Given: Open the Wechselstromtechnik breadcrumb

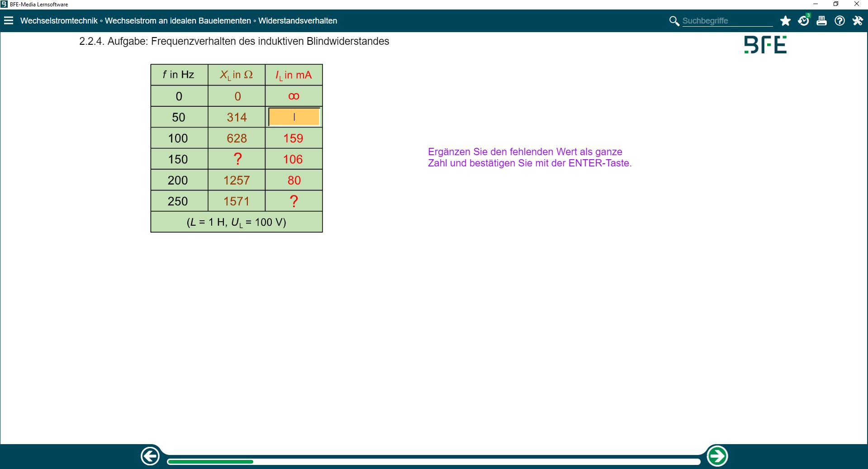Looking at the screenshot, I should click(59, 21).
